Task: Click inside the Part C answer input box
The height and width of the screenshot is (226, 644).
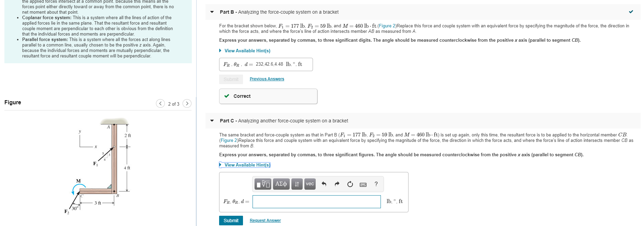Action: [316, 202]
